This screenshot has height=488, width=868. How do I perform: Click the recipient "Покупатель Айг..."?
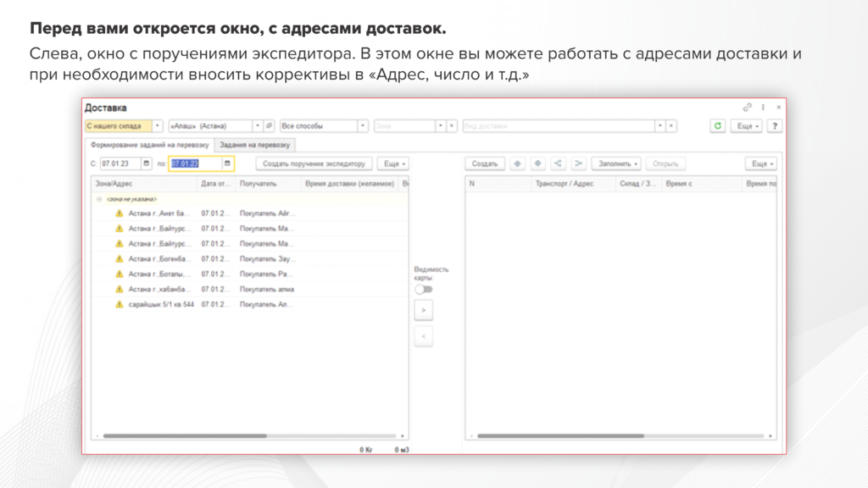[x=267, y=213]
